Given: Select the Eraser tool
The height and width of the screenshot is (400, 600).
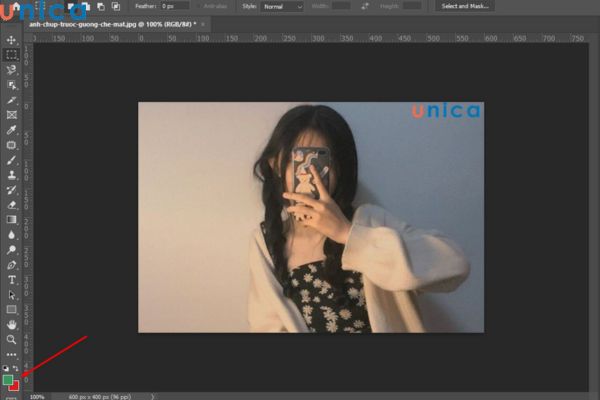Looking at the screenshot, I should point(11,205).
